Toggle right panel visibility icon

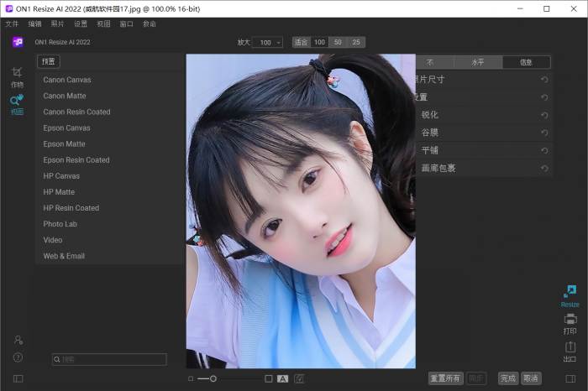pyautogui.click(x=570, y=379)
